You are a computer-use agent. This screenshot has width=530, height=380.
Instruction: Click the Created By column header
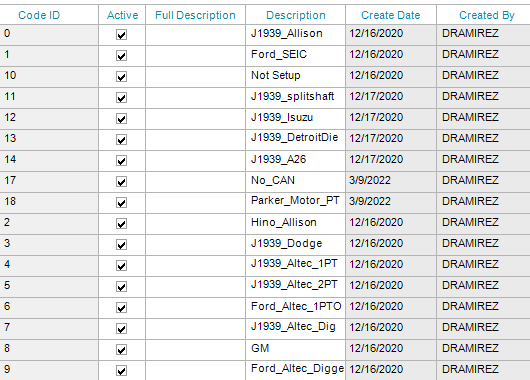click(487, 15)
